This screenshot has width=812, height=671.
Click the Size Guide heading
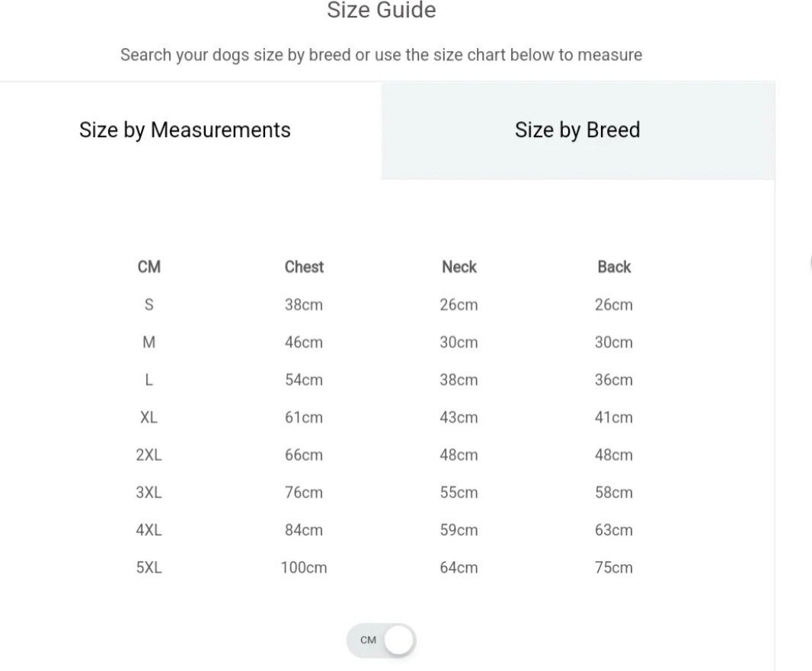pos(381,11)
